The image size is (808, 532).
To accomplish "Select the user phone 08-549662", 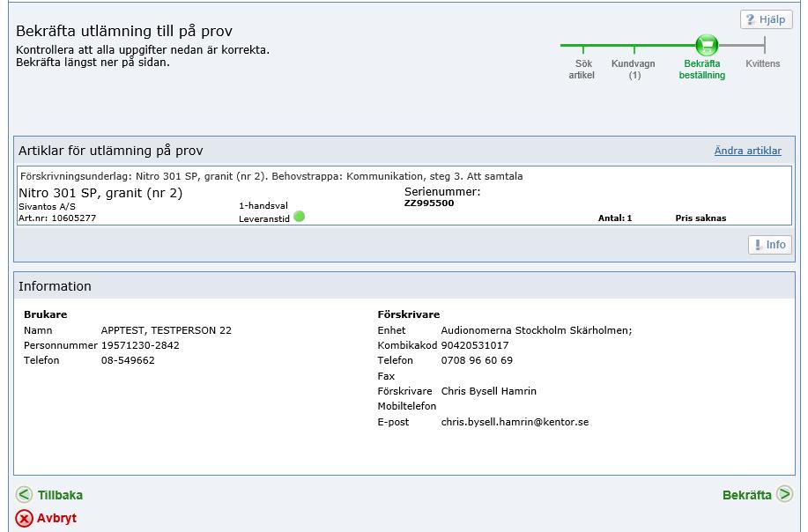I will pyautogui.click(x=128, y=360).
